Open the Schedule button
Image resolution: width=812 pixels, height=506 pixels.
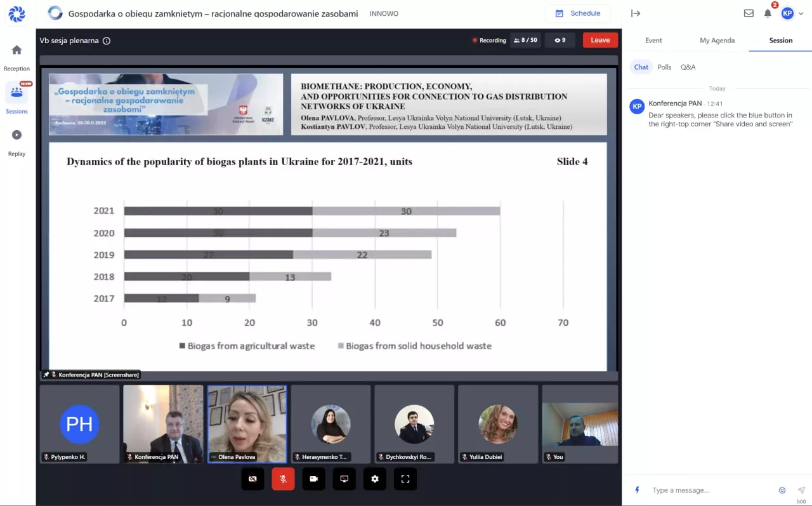pyautogui.click(x=578, y=13)
